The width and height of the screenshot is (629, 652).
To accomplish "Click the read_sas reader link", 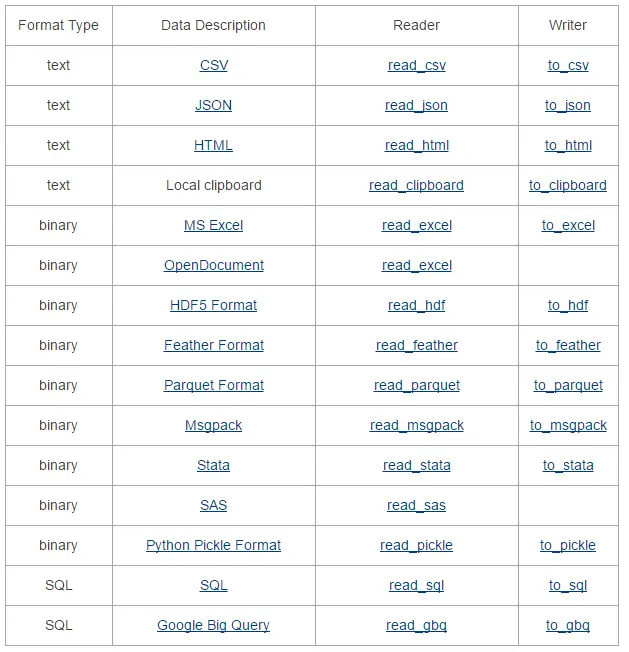I will coord(416,505).
